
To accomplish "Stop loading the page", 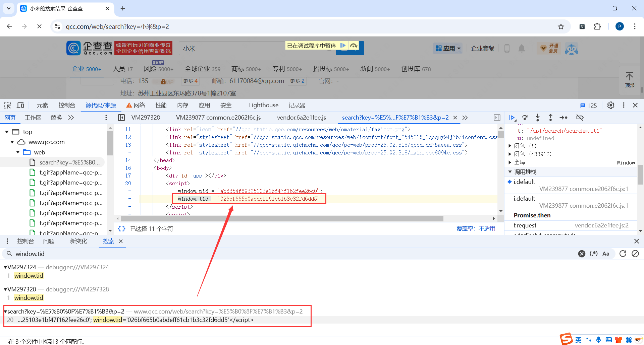I will coord(39,26).
